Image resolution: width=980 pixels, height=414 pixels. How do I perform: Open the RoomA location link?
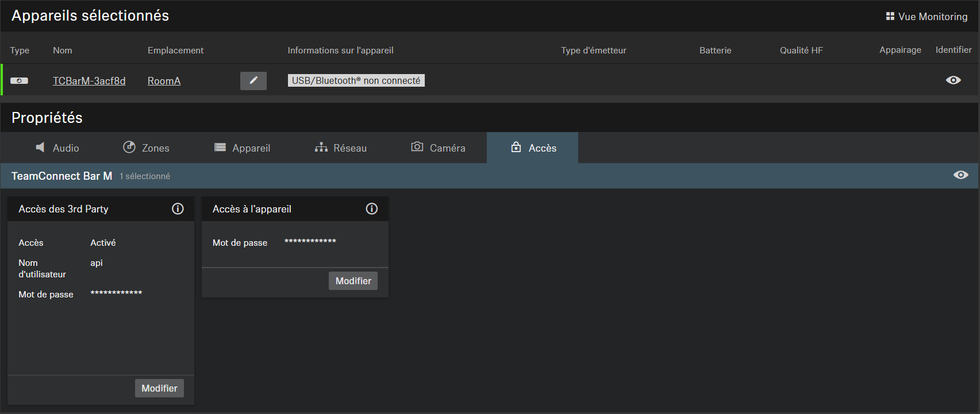click(x=164, y=81)
